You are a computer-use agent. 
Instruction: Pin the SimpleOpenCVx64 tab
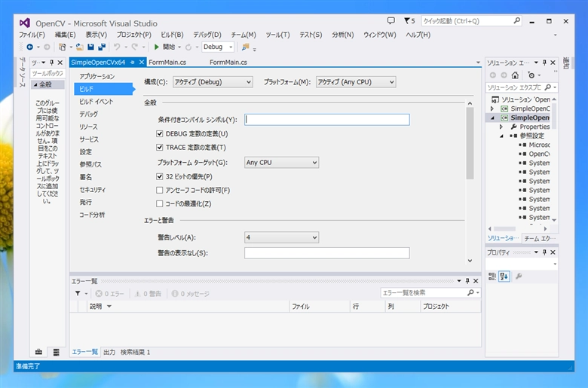[x=133, y=63]
